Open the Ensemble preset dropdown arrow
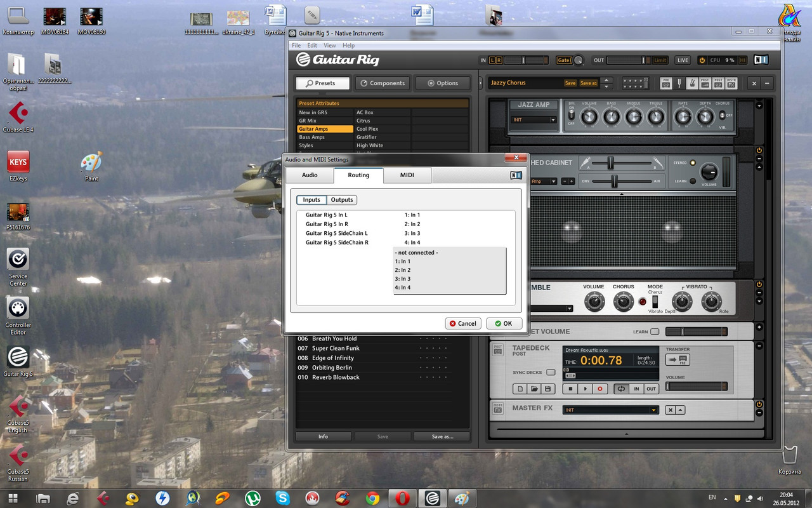The height and width of the screenshot is (508, 812). (x=570, y=309)
